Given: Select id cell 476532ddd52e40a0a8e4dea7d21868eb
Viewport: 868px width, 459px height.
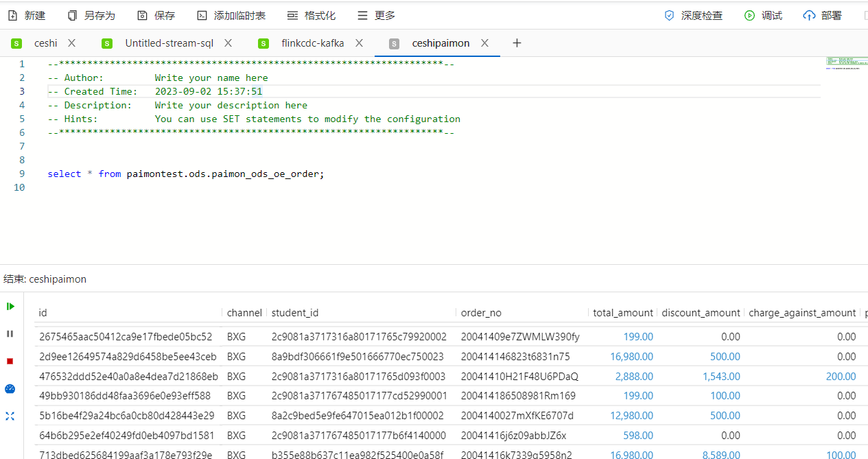Looking at the screenshot, I should (128, 376).
